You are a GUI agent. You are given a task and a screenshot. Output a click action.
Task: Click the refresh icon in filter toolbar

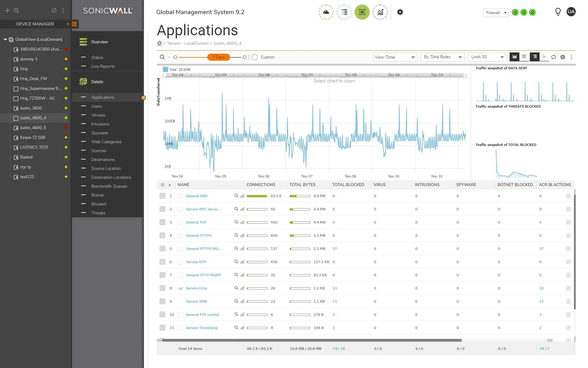pyautogui.click(x=553, y=57)
